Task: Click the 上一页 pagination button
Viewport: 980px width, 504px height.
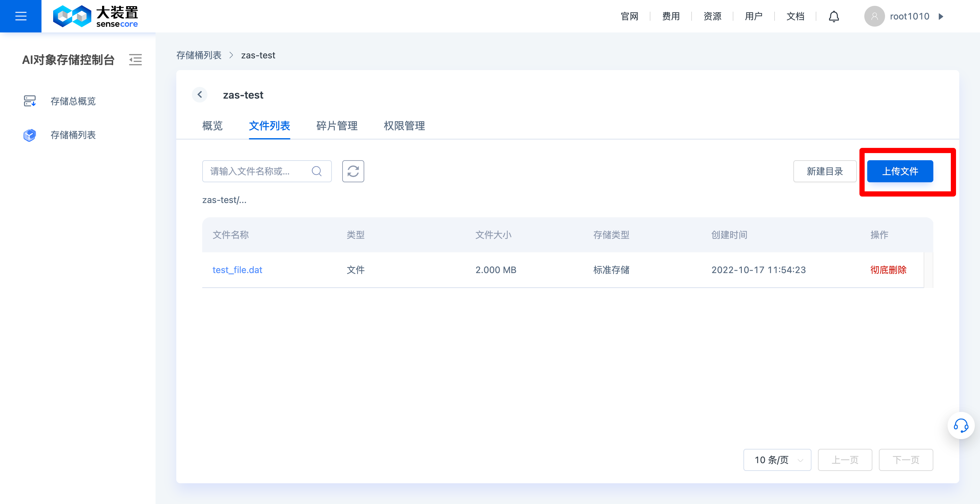Action: [845, 460]
